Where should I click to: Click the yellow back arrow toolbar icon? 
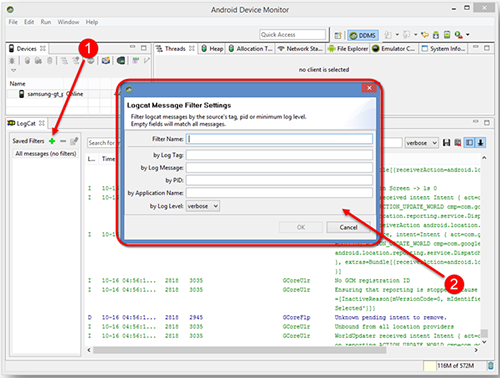(x=425, y=35)
